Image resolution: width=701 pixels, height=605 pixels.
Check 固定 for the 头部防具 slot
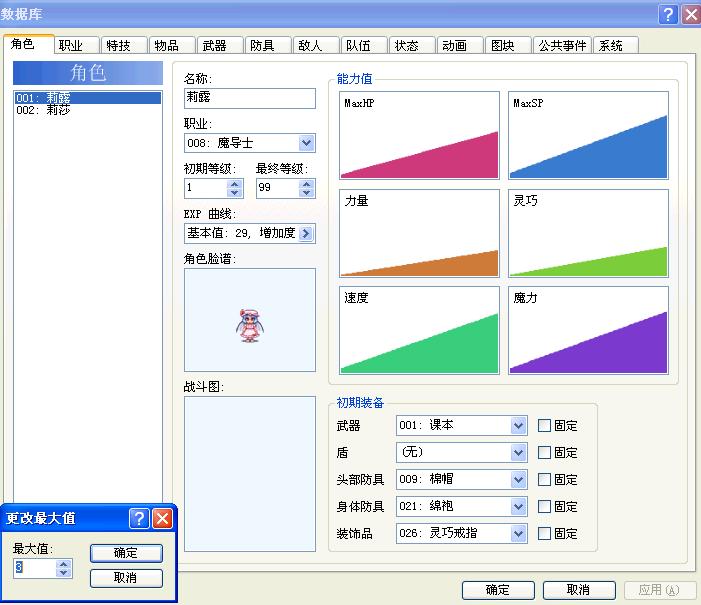click(x=544, y=479)
